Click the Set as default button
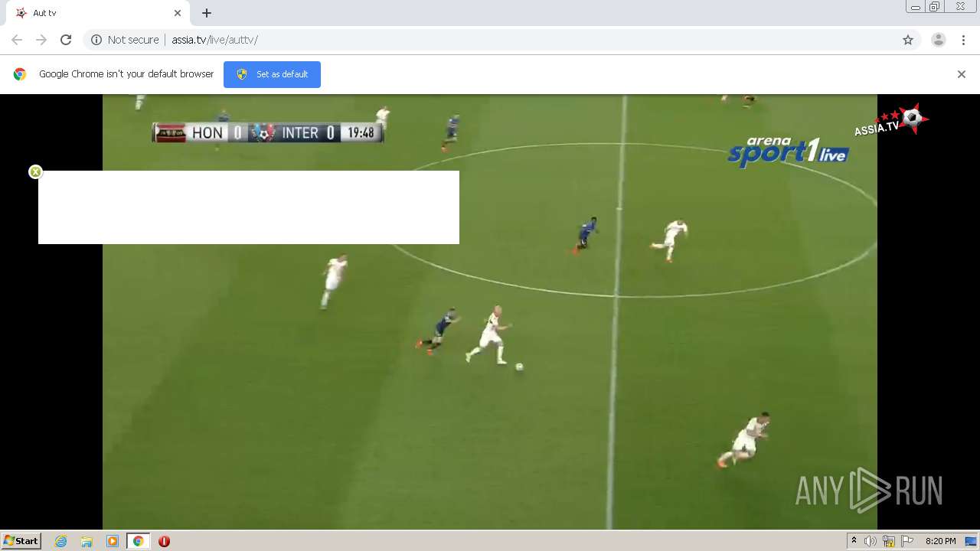The width and height of the screenshot is (980, 551). [272, 74]
